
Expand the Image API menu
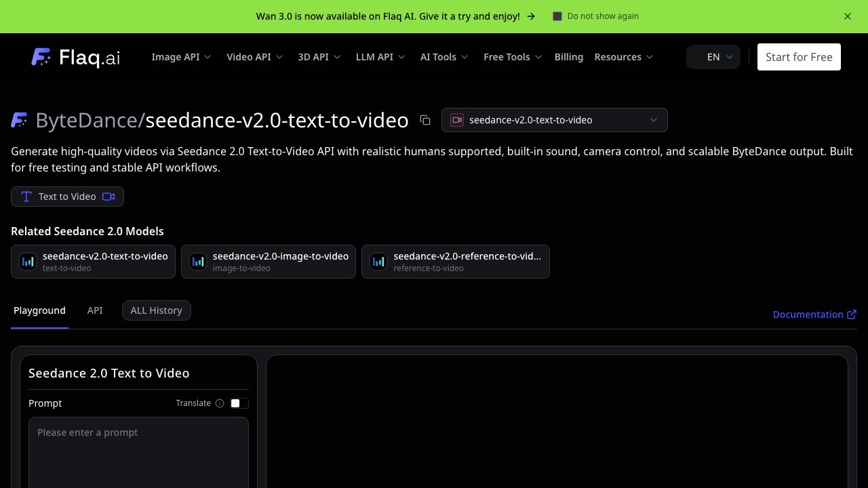[x=181, y=57]
